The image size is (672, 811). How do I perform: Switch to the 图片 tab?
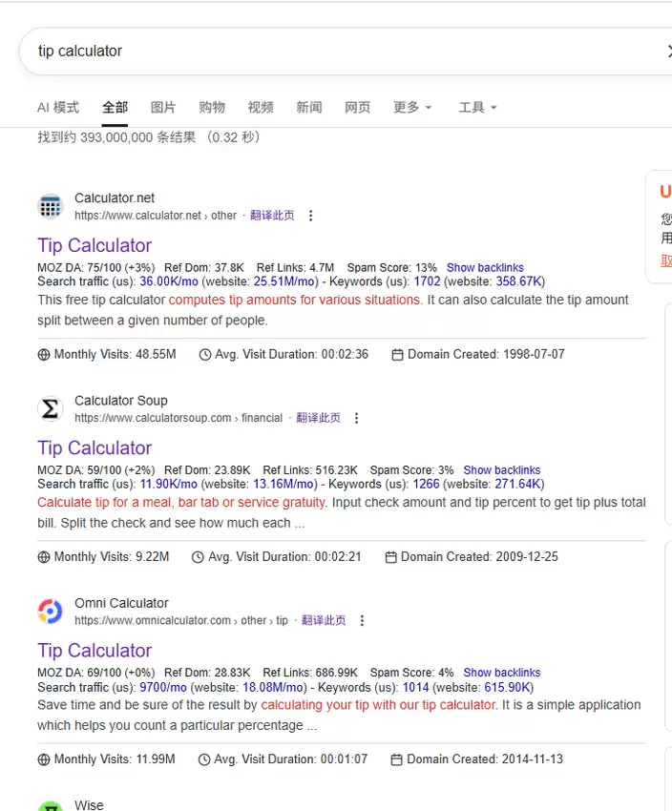(163, 107)
